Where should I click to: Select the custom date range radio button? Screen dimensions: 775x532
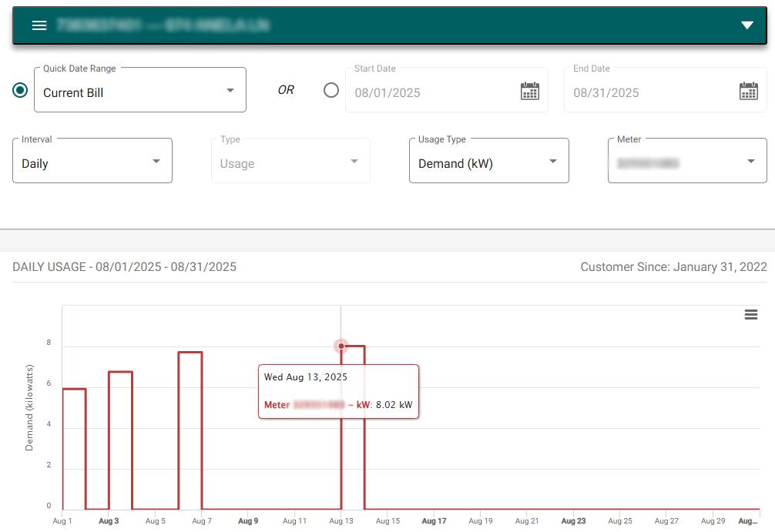tap(331, 90)
